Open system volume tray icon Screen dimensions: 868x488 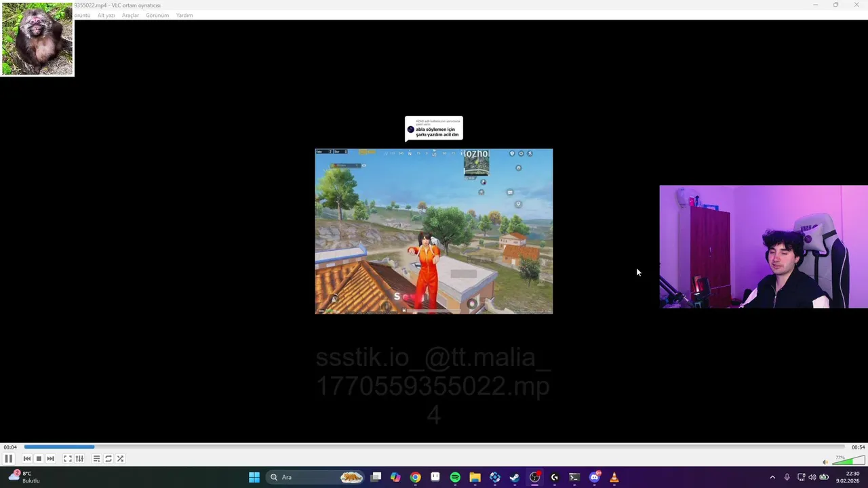[x=812, y=477]
